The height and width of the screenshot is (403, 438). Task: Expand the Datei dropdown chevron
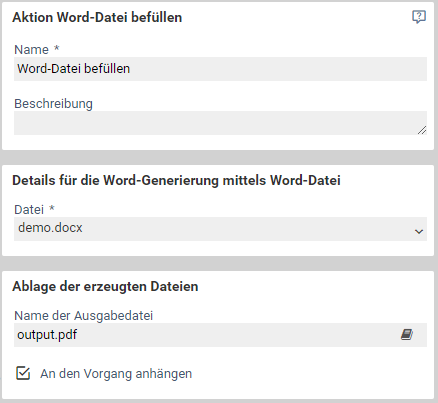coord(419,231)
